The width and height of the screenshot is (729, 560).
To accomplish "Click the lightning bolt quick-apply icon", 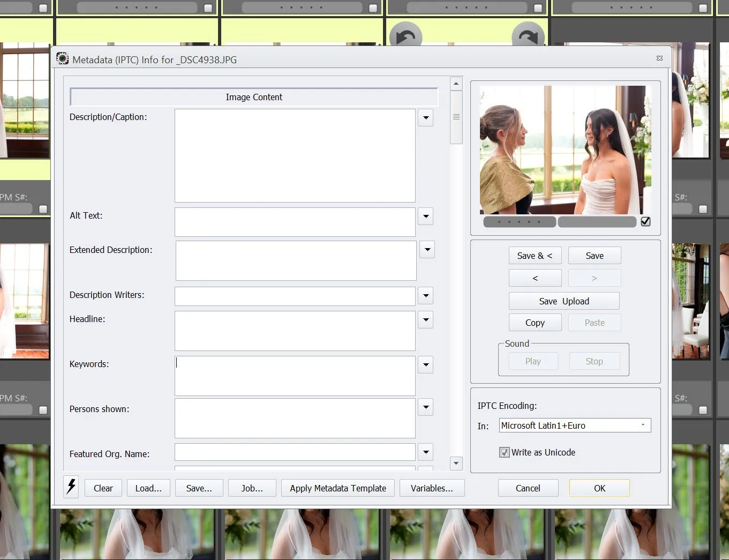I will point(71,487).
